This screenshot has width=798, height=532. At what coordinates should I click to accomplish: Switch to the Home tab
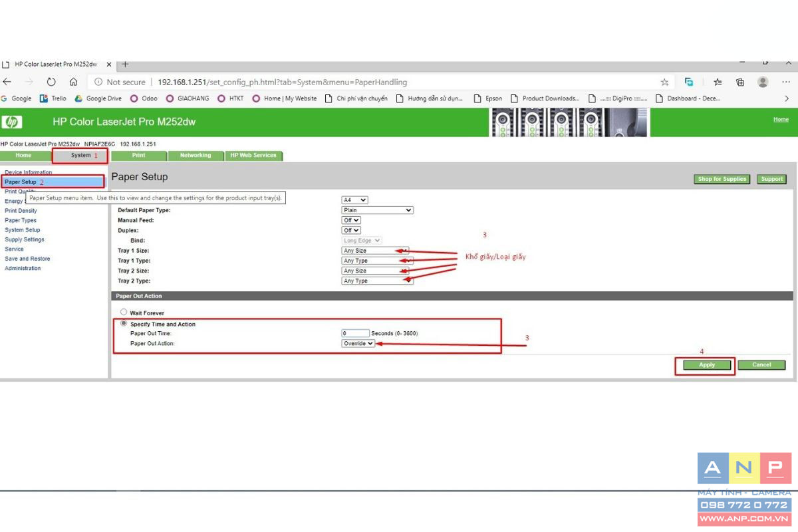(x=23, y=156)
